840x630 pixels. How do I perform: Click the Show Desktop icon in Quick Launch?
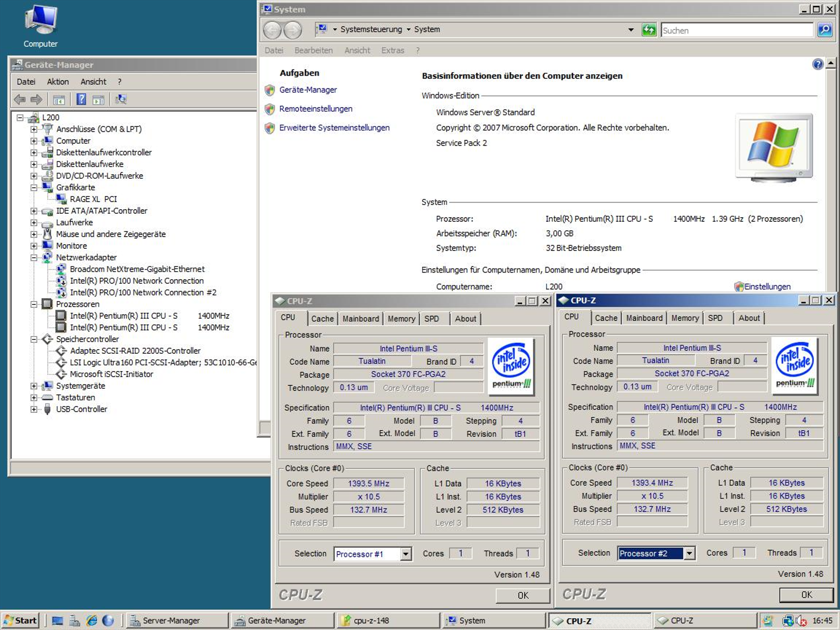(x=57, y=620)
